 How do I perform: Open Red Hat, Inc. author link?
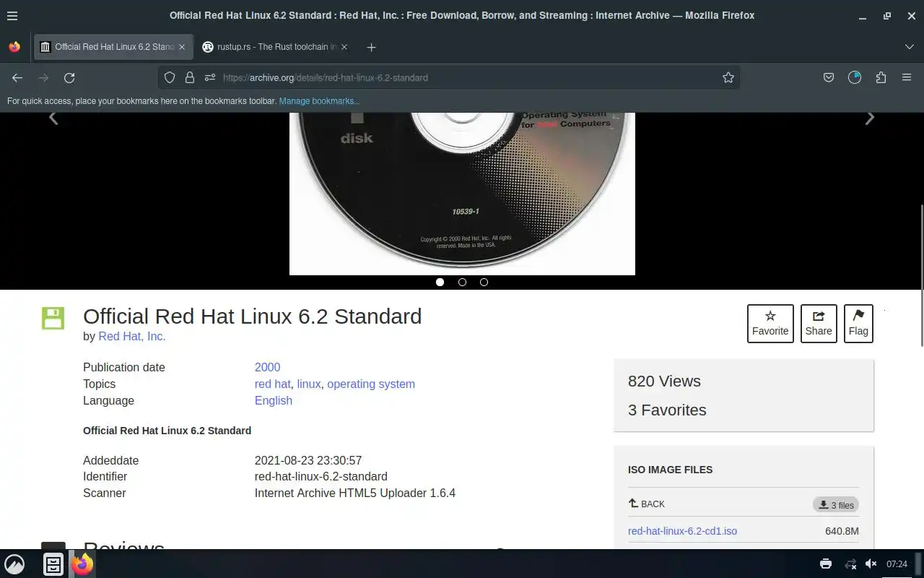[132, 336]
